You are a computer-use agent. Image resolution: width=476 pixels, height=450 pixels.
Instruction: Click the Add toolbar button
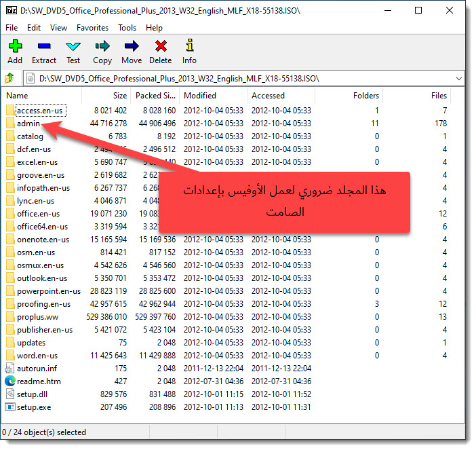click(15, 52)
